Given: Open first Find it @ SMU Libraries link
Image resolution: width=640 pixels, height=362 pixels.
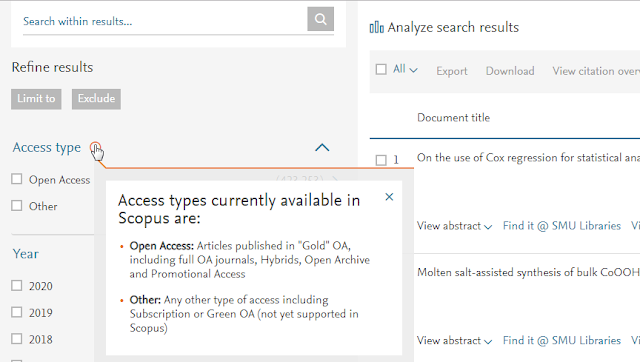Looking at the screenshot, I should click(x=562, y=226).
